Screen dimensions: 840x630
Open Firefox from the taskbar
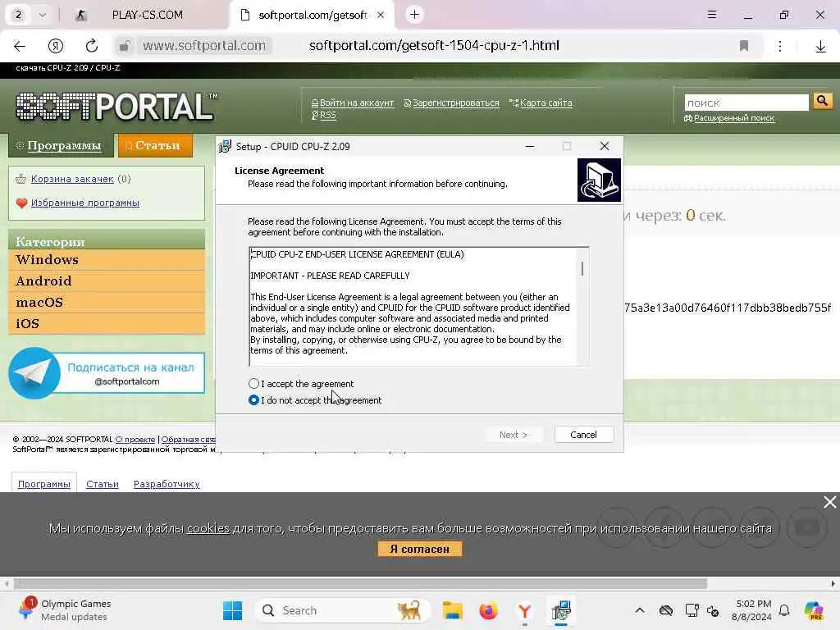pyautogui.click(x=489, y=610)
